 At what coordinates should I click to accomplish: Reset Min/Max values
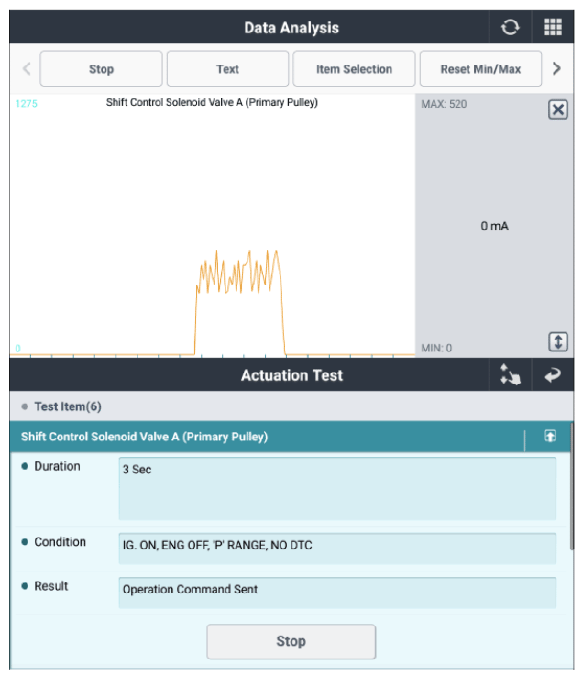click(481, 69)
